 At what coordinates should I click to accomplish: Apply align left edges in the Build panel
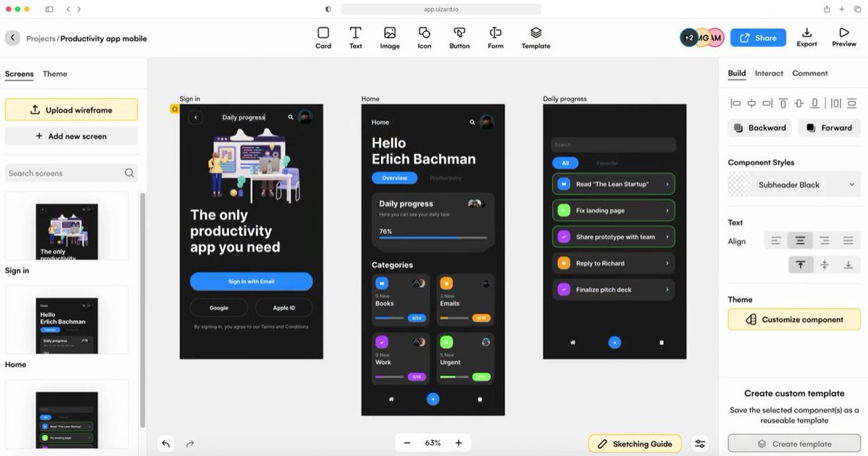733,103
